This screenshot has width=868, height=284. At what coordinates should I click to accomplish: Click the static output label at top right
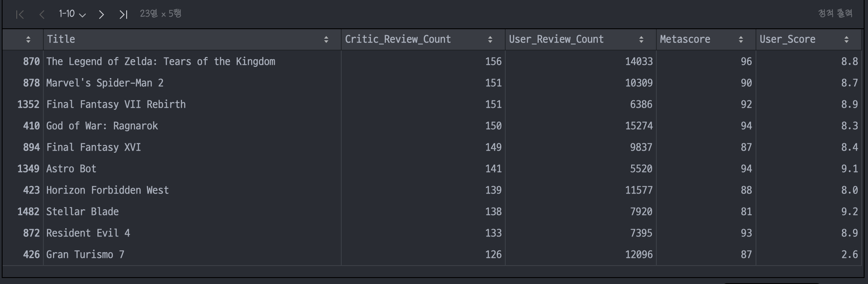[x=835, y=14]
